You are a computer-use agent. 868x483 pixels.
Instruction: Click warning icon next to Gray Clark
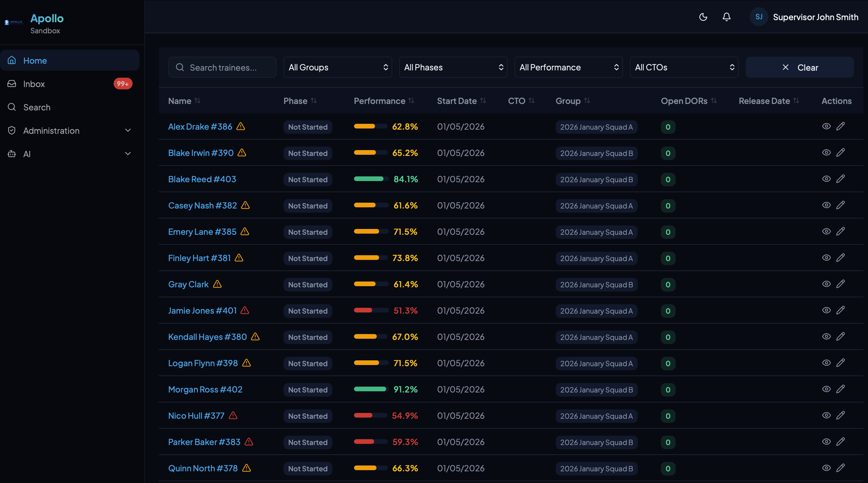click(x=217, y=284)
